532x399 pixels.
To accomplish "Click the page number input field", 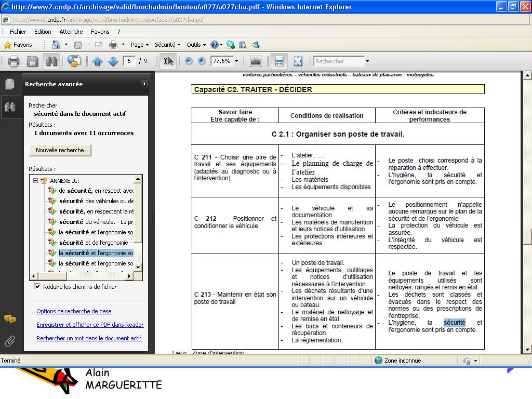I will (x=129, y=61).
